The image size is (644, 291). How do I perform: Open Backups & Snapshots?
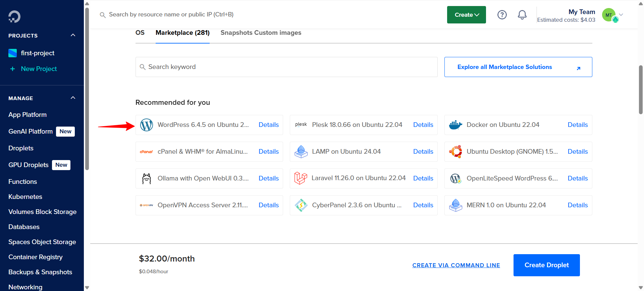click(x=40, y=272)
